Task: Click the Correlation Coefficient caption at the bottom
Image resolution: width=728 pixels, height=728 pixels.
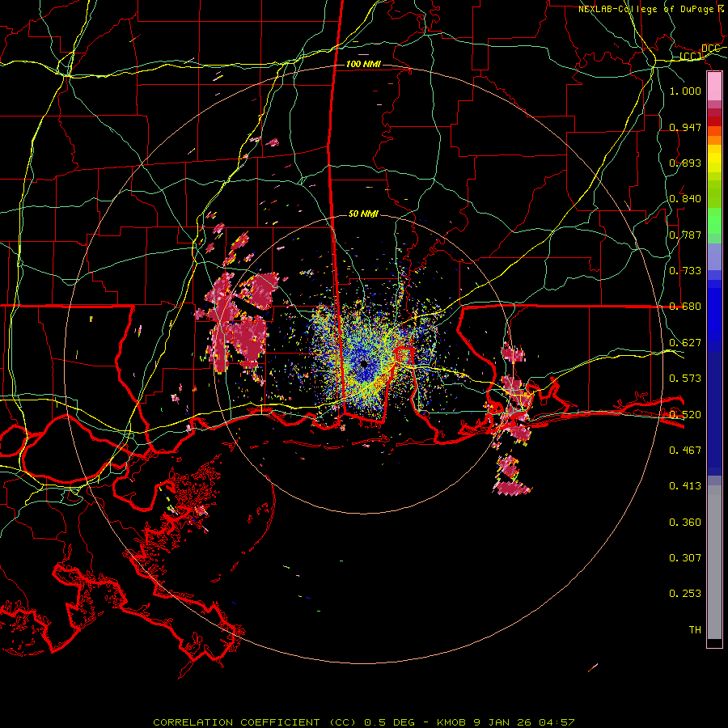Action: click(x=363, y=722)
